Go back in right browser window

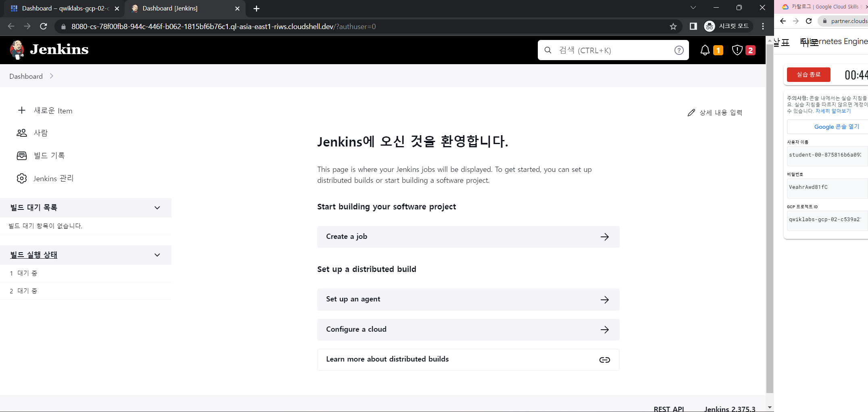tap(783, 21)
